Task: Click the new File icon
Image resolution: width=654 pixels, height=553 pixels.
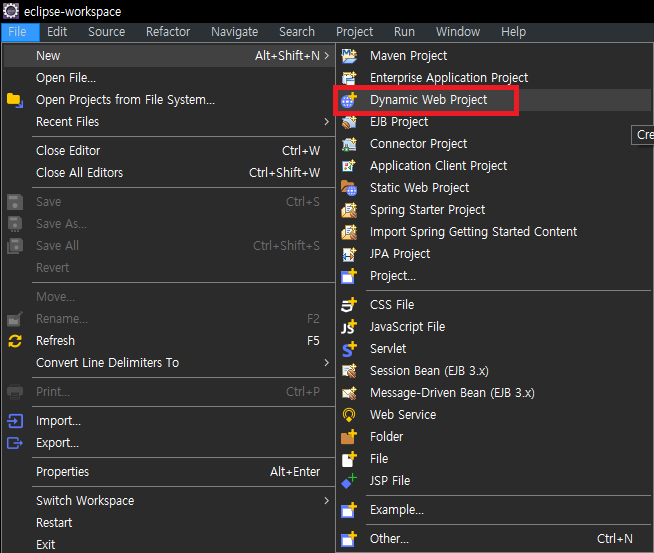Action: pyautogui.click(x=349, y=459)
